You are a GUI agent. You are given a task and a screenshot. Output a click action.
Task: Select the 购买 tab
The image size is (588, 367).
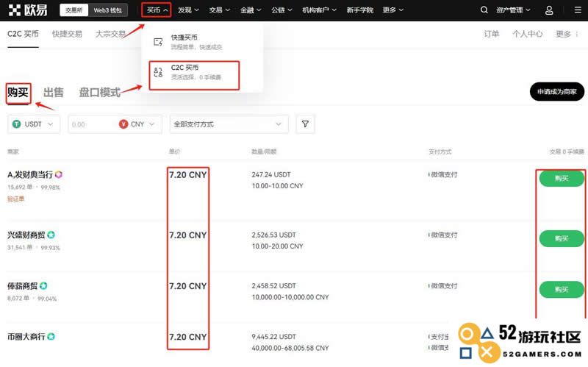tap(18, 93)
